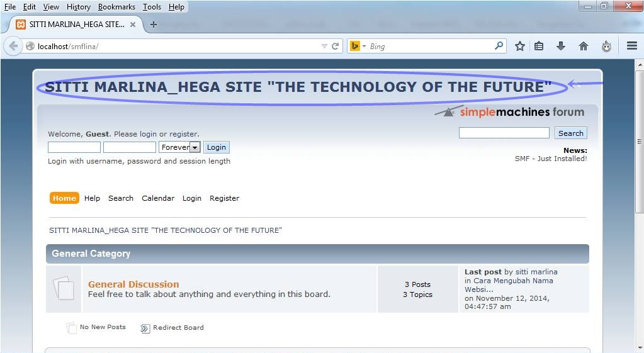Click the forum search text field

point(504,133)
